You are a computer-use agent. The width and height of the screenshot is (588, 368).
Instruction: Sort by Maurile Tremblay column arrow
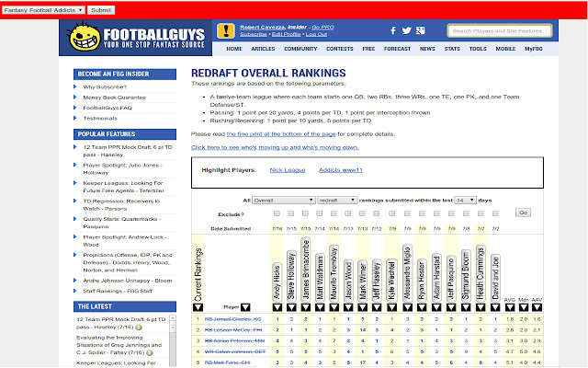334,307
